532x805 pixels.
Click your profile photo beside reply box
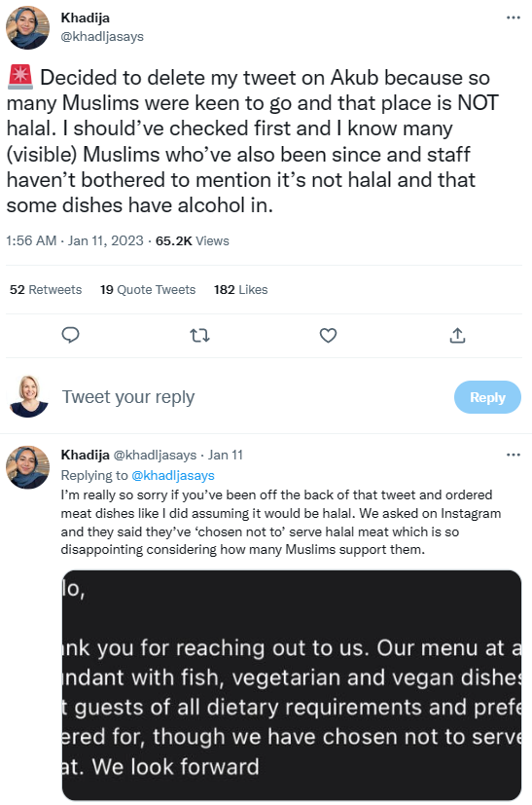tap(28, 396)
